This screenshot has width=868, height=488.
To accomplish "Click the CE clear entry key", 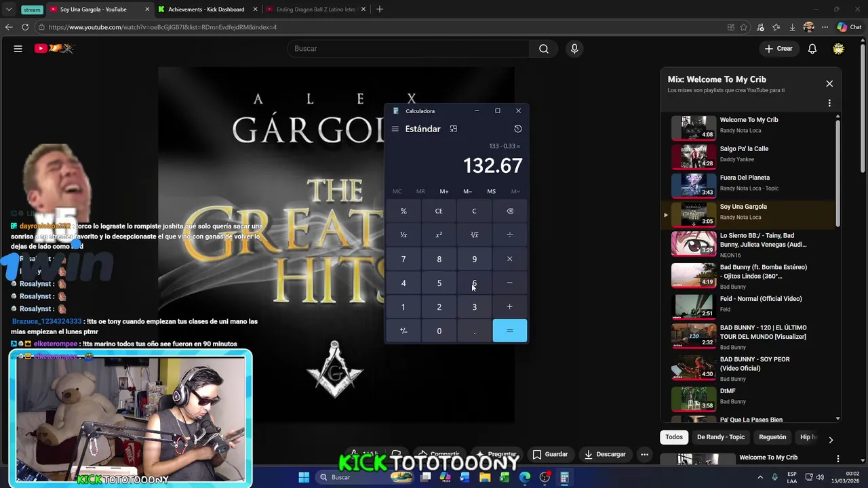I will pyautogui.click(x=439, y=211).
